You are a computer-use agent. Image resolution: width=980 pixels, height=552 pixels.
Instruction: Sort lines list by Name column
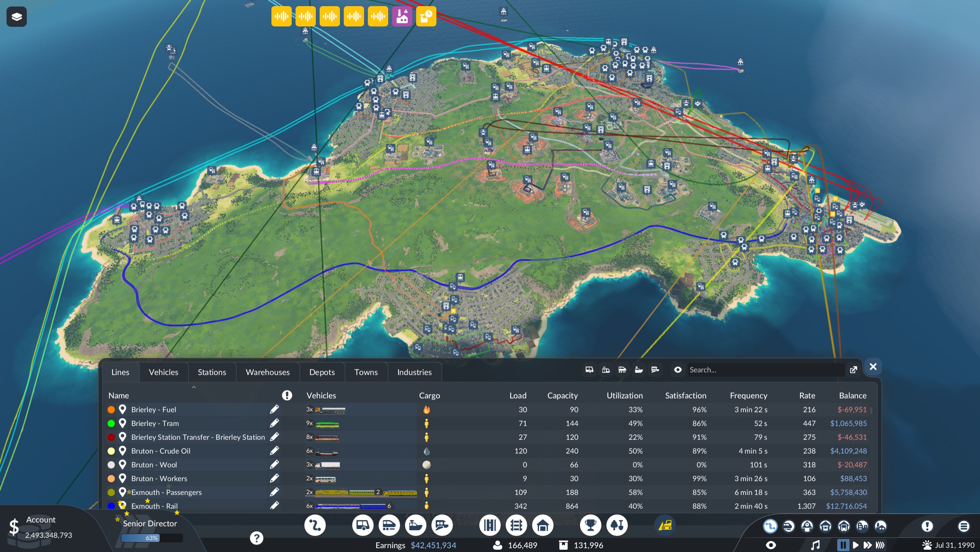point(118,395)
